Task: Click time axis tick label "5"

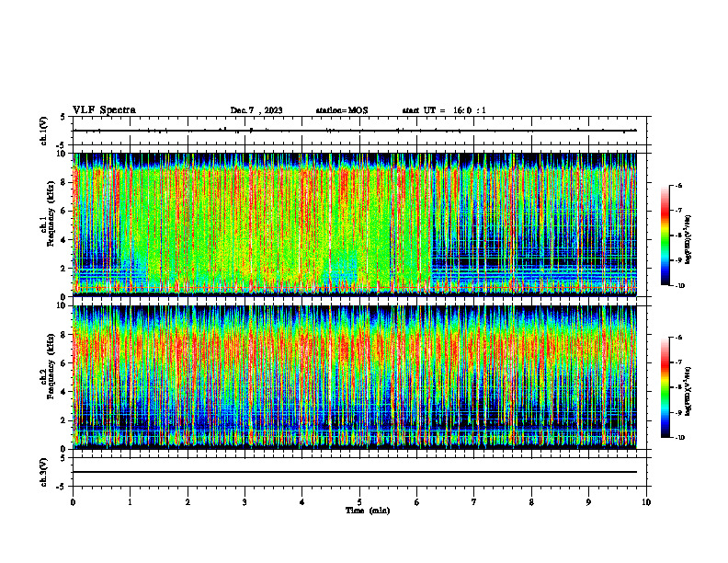Action: coord(359,502)
